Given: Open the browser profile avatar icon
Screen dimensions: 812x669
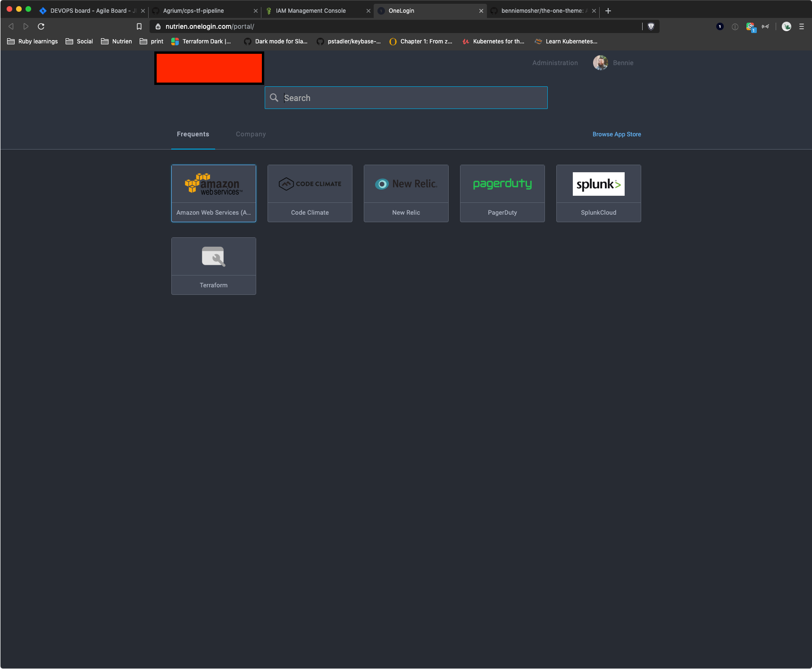Looking at the screenshot, I should [x=787, y=26].
